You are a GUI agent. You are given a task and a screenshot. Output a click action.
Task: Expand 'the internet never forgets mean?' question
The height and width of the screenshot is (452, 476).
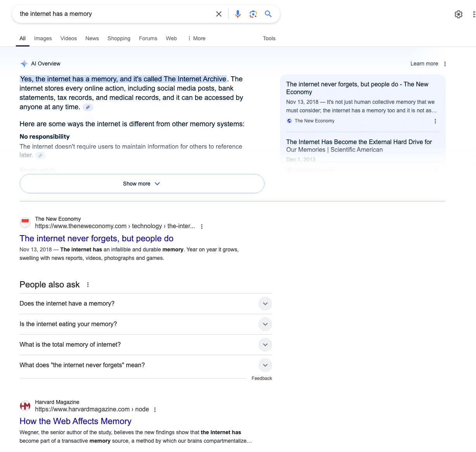[146, 365]
